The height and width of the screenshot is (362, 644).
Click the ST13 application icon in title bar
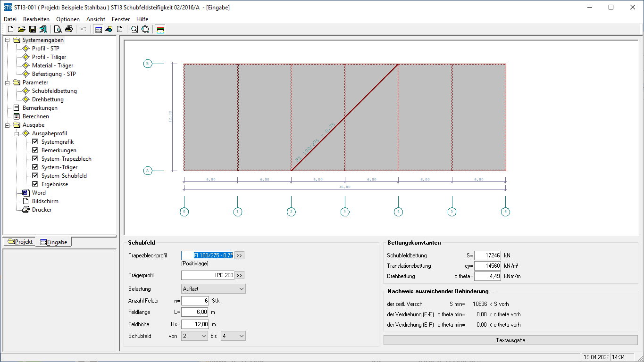point(8,8)
